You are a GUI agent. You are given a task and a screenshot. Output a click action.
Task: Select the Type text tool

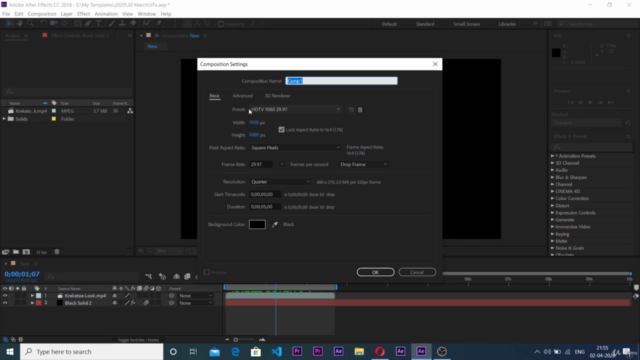98,24
